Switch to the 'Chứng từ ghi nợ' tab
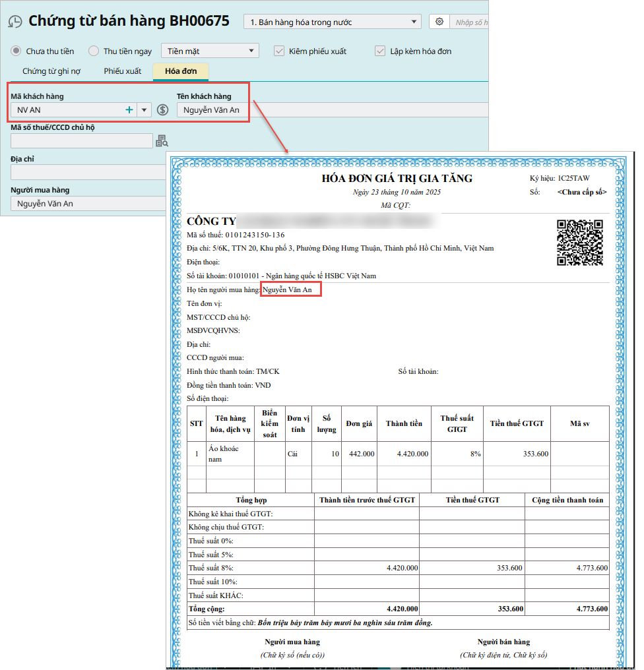This screenshot has width=644, height=670. [x=51, y=71]
